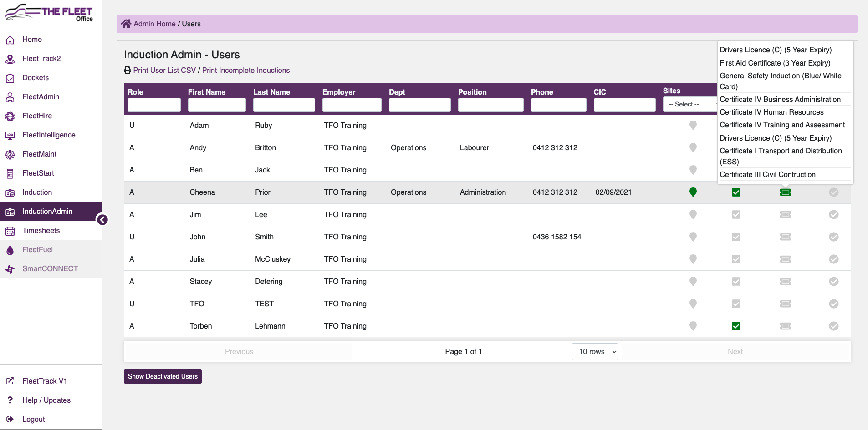Collapse the sidebar with the chevron button
This screenshot has height=430, width=868.
[x=102, y=220]
